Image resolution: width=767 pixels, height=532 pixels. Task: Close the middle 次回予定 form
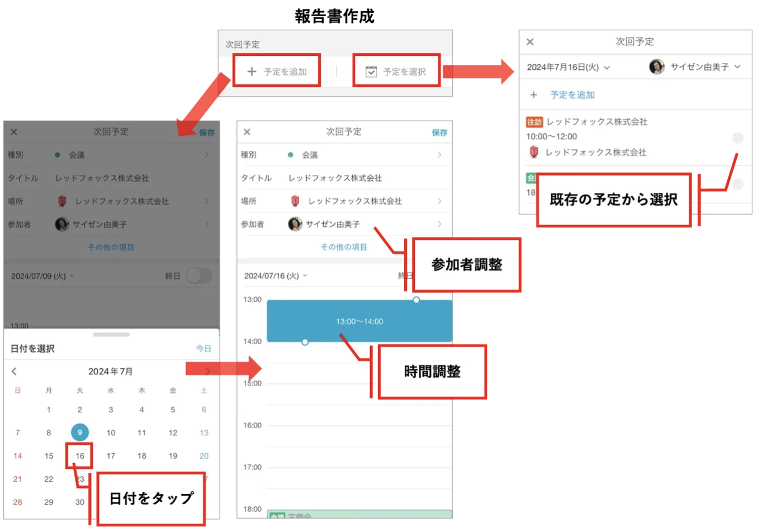point(247,132)
